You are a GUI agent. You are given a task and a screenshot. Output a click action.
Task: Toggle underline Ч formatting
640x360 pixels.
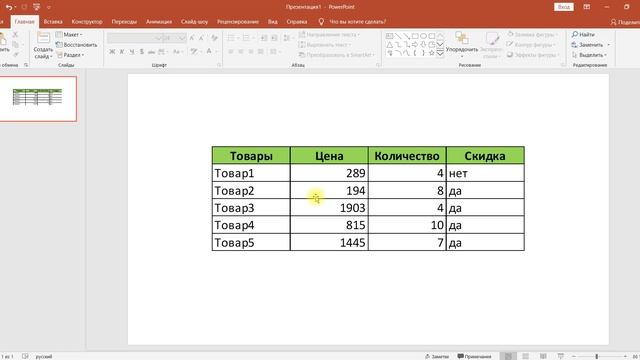(131, 51)
